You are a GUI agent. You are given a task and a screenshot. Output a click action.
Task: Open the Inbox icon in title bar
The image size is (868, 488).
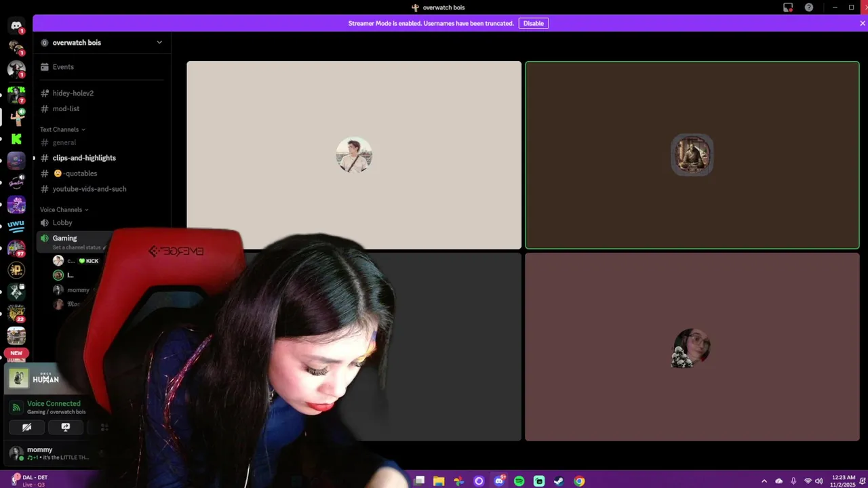tap(788, 7)
